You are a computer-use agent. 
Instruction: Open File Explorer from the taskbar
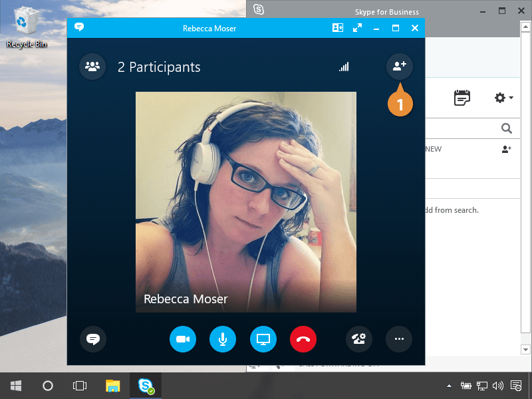pos(113,386)
